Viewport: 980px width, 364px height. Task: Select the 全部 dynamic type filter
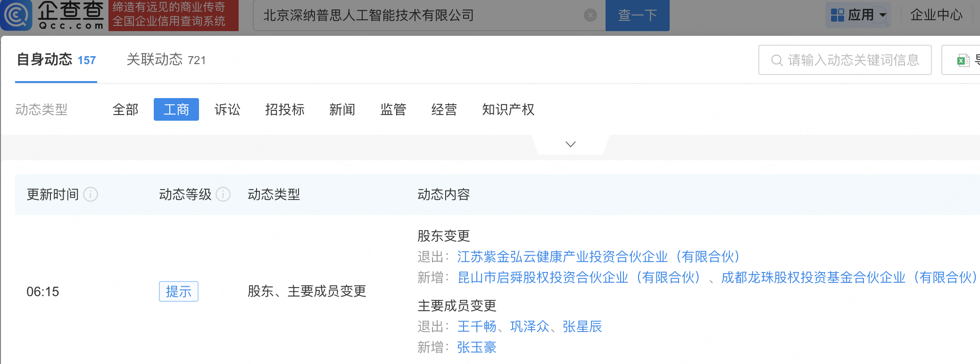[125, 110]
